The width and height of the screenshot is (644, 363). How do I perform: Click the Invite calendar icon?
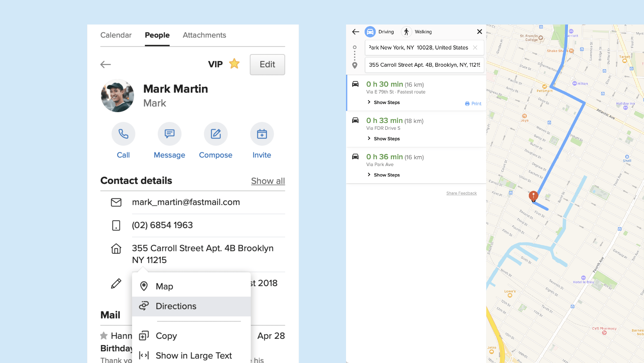point(262,134)
